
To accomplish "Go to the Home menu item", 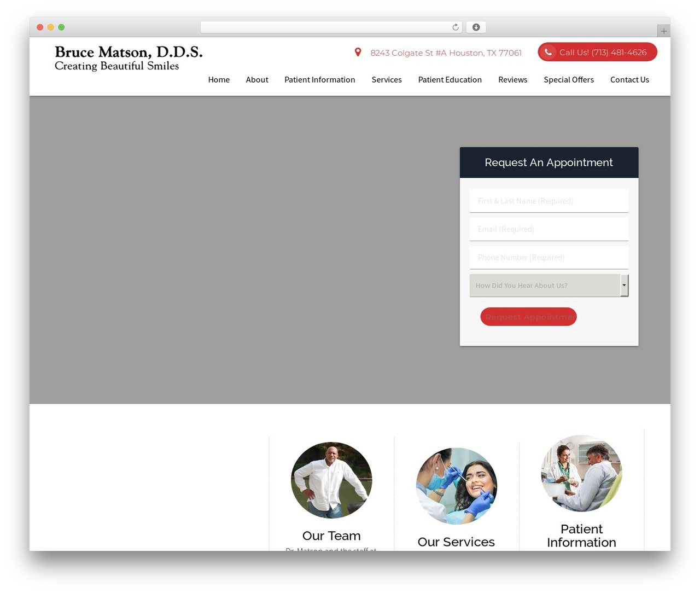I will click(x=219, y=80).
